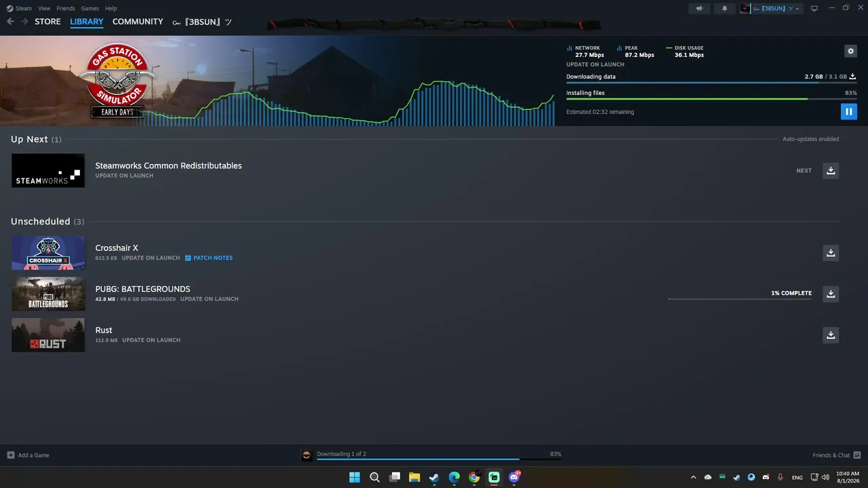Start the PUBG: BATTLEGROUNDS download

coord(831,294)
